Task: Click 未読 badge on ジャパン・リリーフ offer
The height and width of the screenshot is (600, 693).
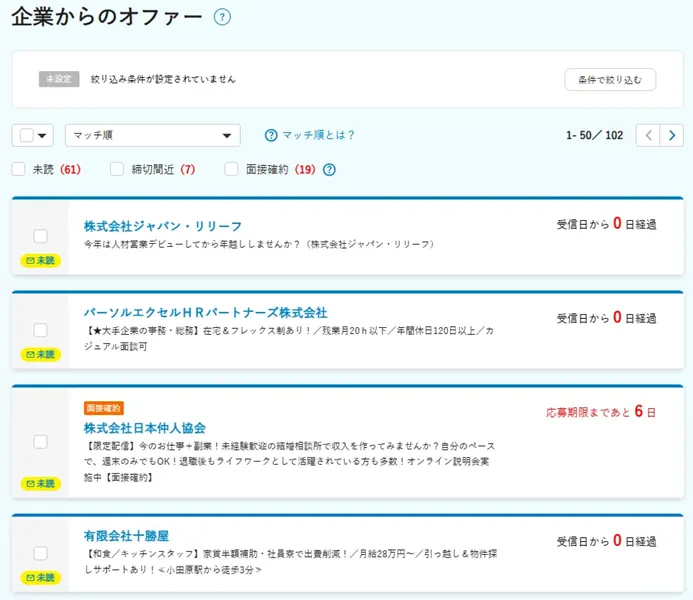Action: click(x=41, y=260)
